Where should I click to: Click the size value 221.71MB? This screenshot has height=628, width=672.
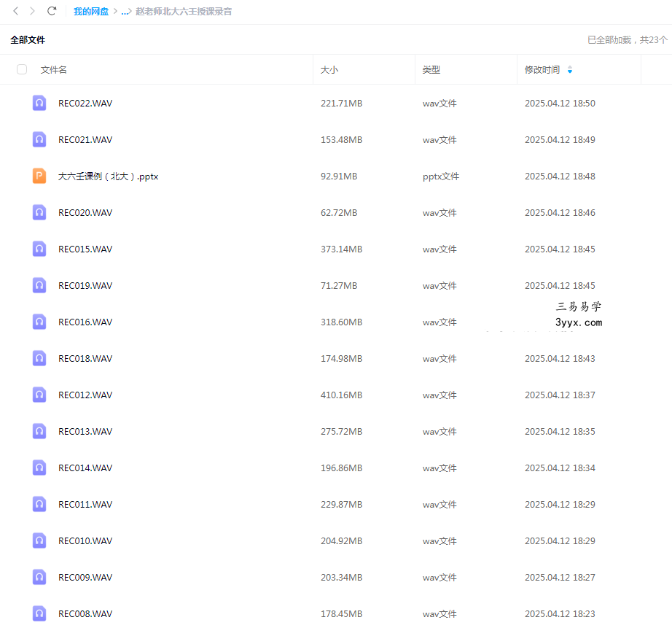tap(342, 104)
